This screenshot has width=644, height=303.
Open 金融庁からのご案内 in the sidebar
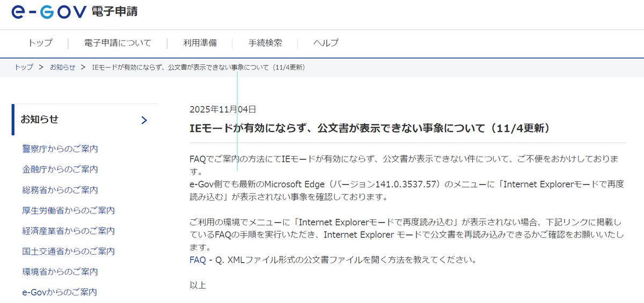60,169
